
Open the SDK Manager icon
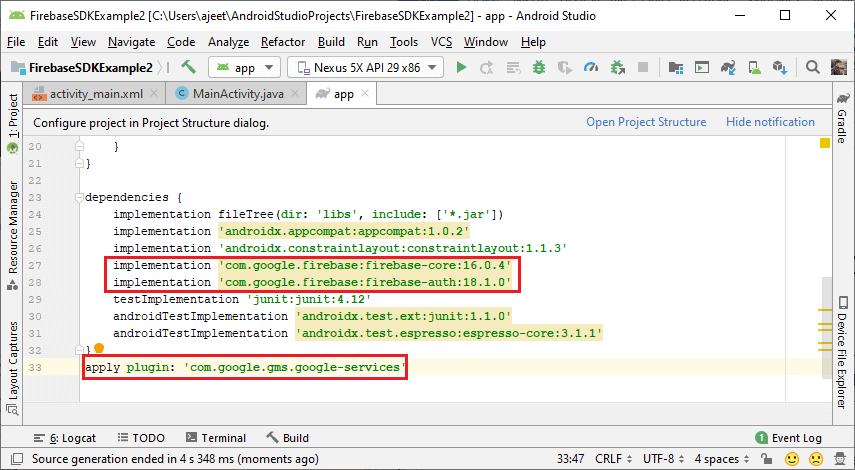(780, 68)
